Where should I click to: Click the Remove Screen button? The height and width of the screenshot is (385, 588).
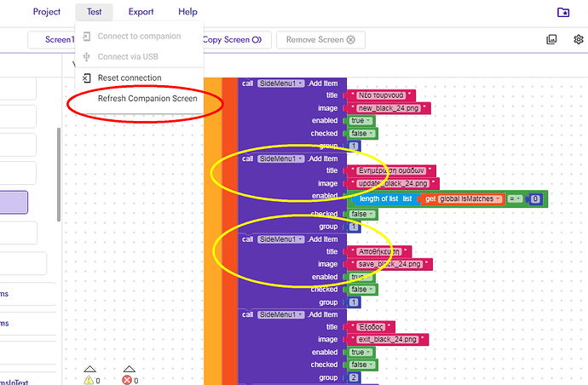tap(320, 40)
